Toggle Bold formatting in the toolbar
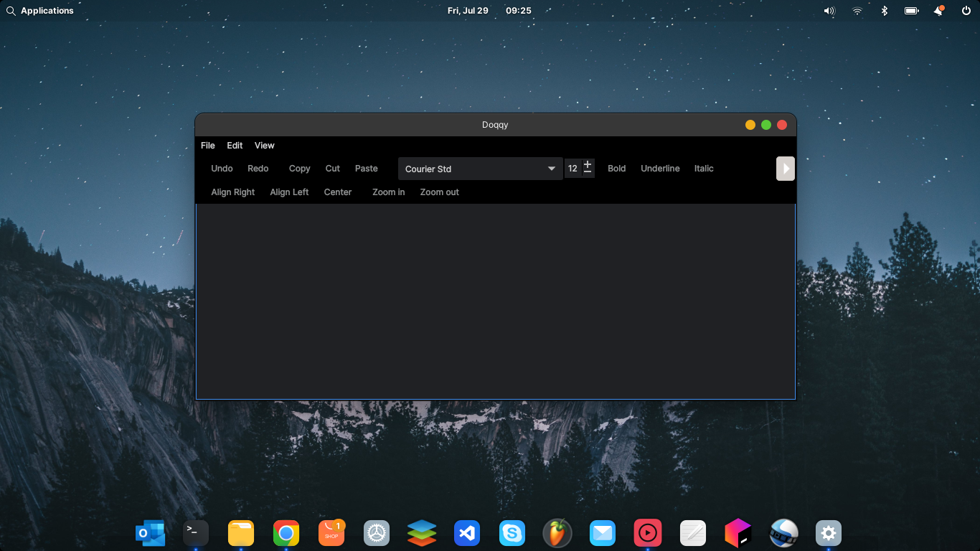The height and width of the screenshot is (551, 980). pyautogui.click(x=616, y=168)
